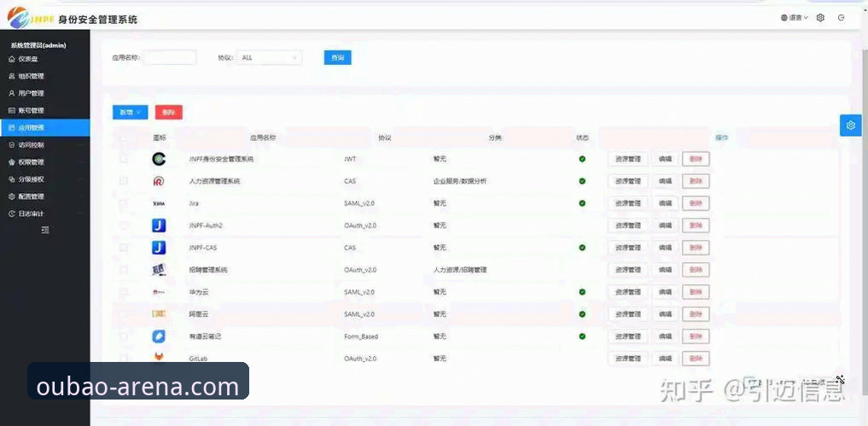Click the green status icon for Jira
The height and width of the screenshot is (426, 868).
click(582, 203)
